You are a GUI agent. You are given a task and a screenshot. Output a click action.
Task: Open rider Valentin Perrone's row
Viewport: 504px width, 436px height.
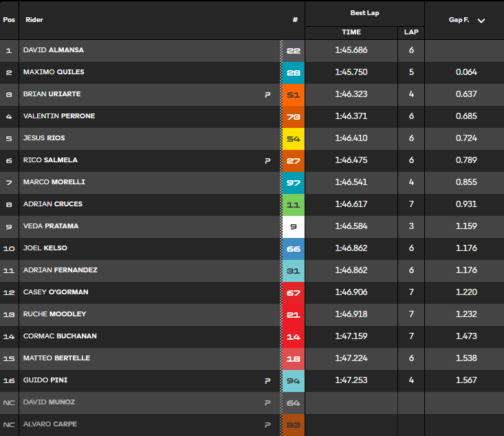pos(252,116)
